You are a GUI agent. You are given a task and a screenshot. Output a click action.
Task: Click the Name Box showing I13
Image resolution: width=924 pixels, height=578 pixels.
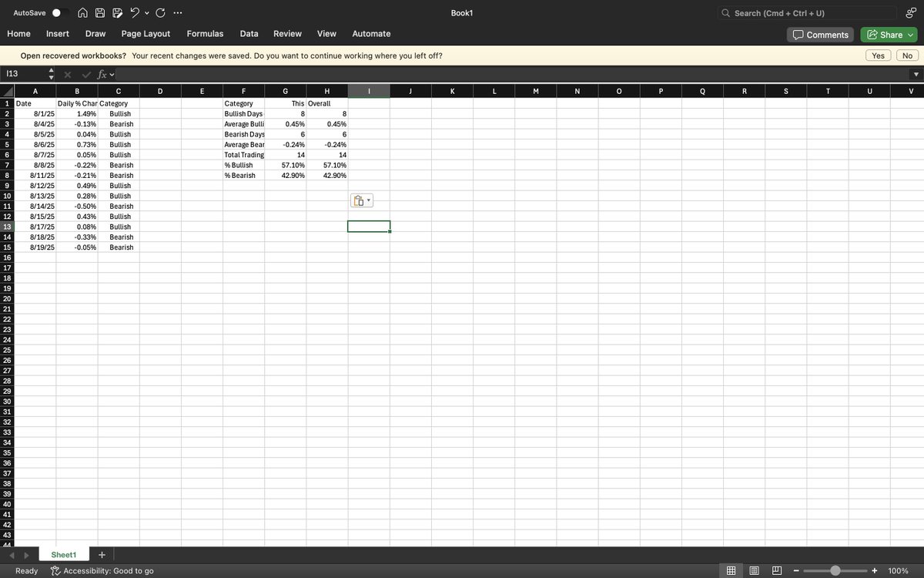click(25, 74)
